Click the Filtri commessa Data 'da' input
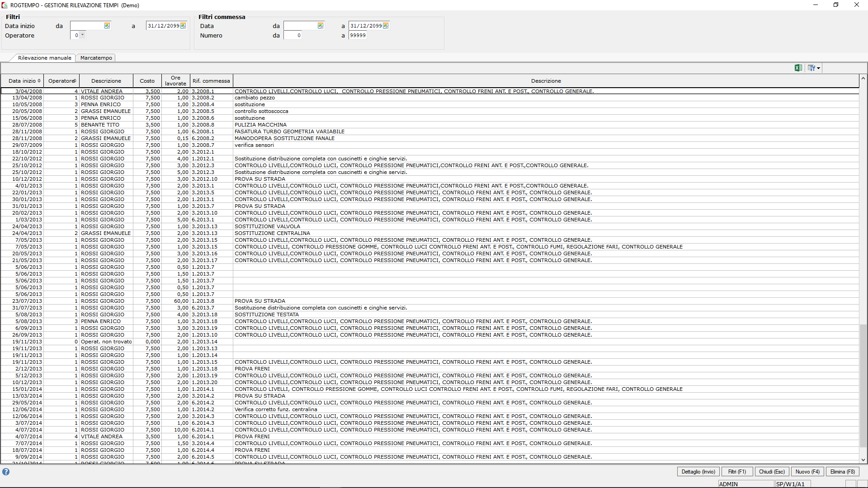Image resolution: width=868 pixels, height=488 pixels. click(x=301, y=26)
